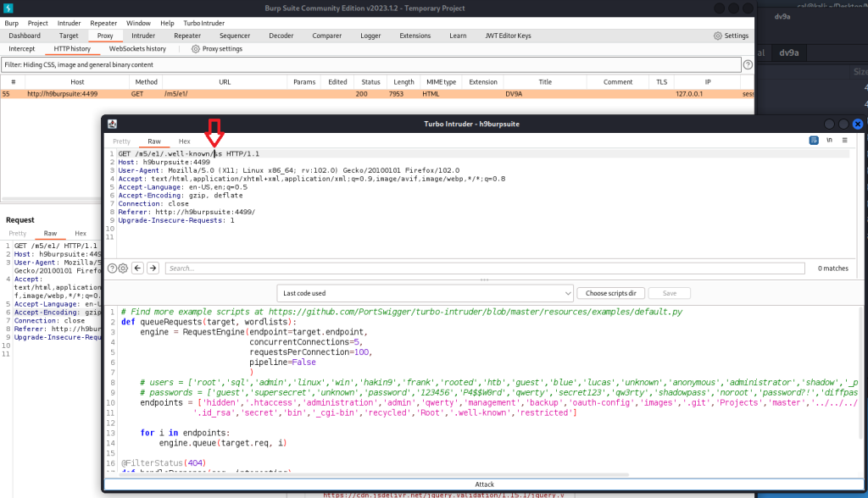868x498 pixels.
Task: Toggle the message wrap icon in Turbo Intruder
Action: (814, 141)
